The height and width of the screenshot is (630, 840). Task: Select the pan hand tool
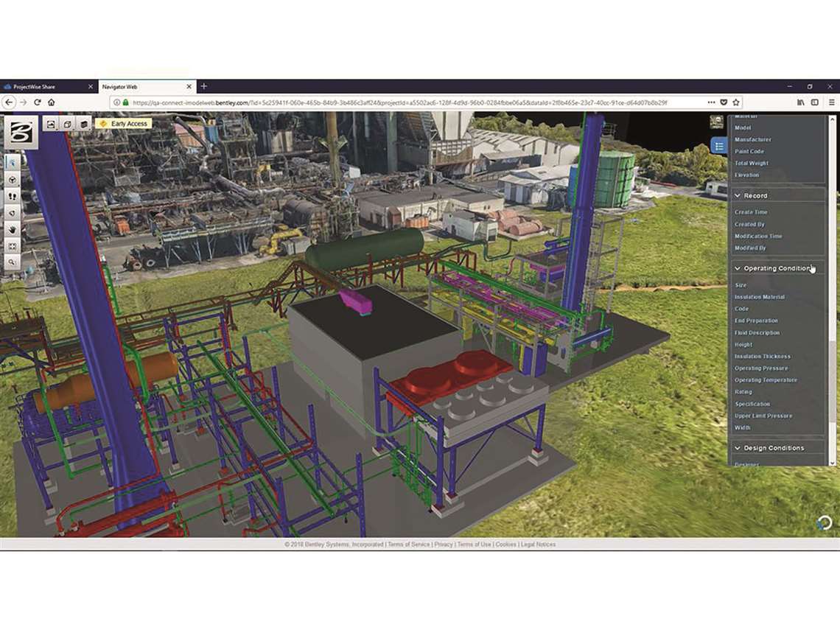[x=13, y=230]
